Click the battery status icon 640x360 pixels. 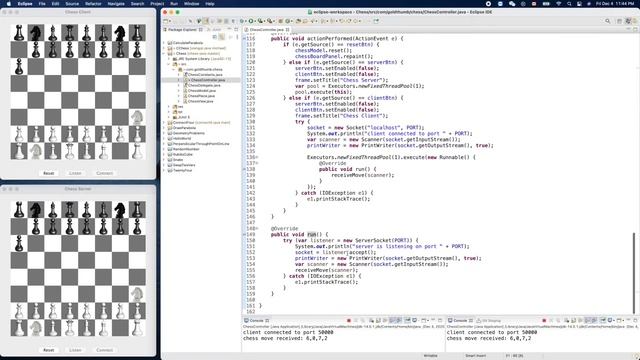[546, 4]
